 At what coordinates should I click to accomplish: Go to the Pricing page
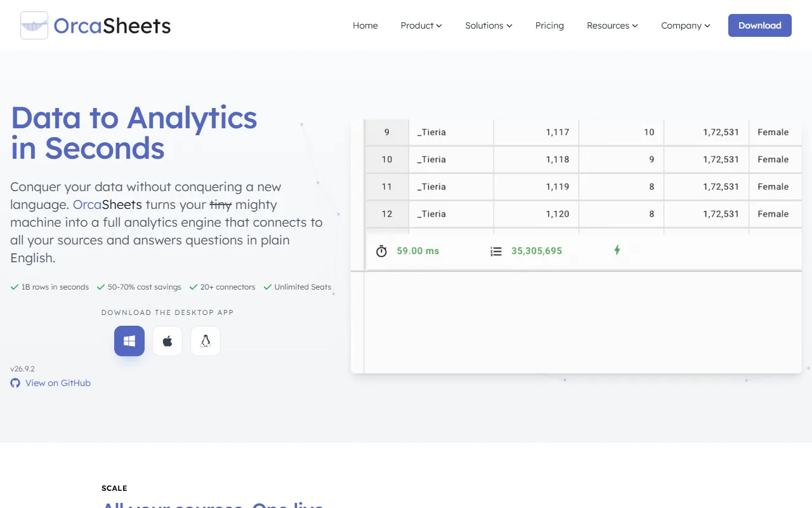(549, 25)
